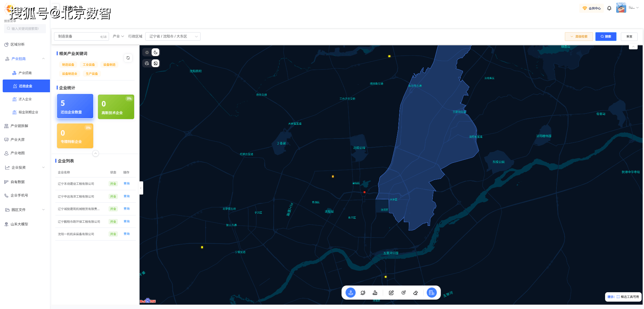Click the blue 搜索 button

[606, 37]
